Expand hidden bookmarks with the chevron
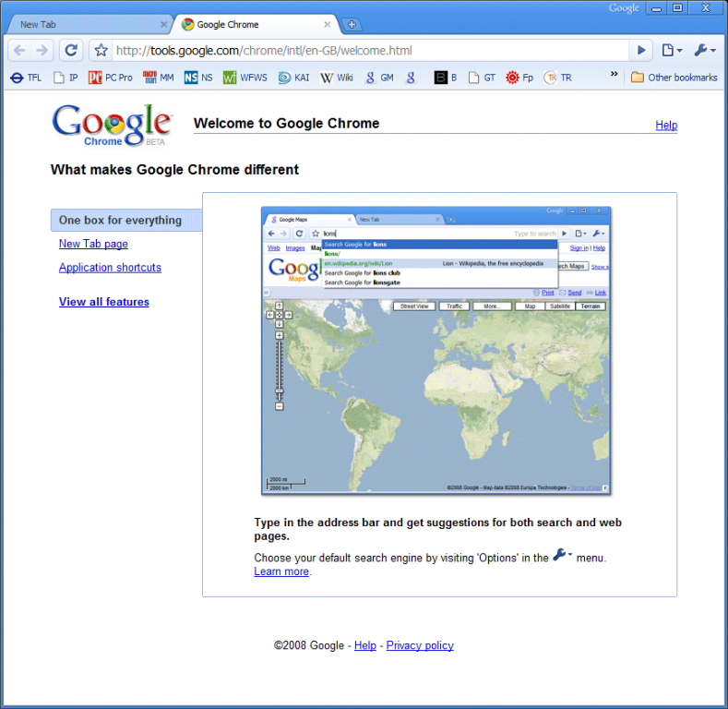Image resolution: width=728 pixels, height=709 pixels. tap(614, 74)
